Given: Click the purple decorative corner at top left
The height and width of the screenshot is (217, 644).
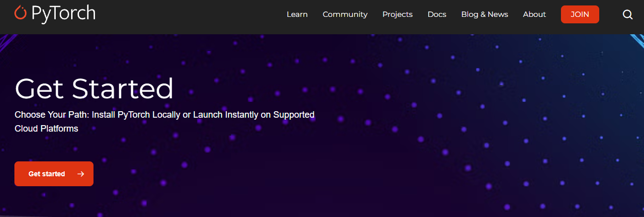Looking at the screenshot, I should click(7, 40).
